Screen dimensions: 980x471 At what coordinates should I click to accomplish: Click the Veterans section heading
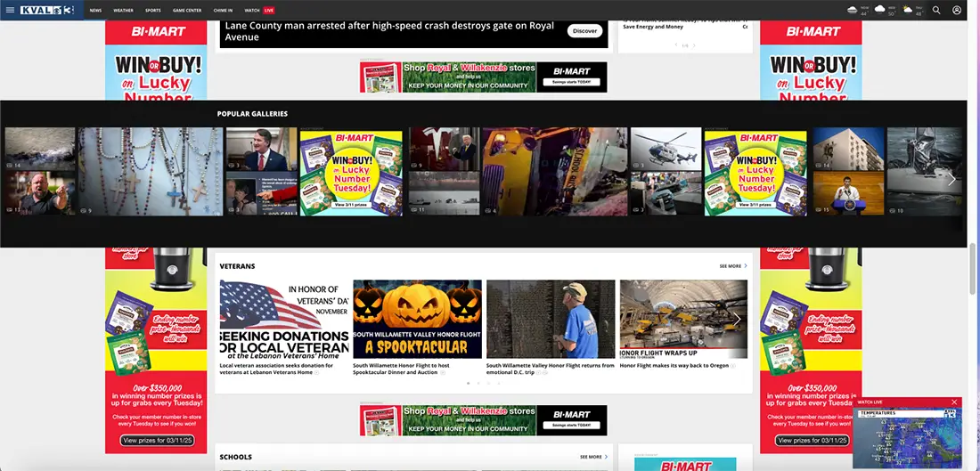click(238, 266)
